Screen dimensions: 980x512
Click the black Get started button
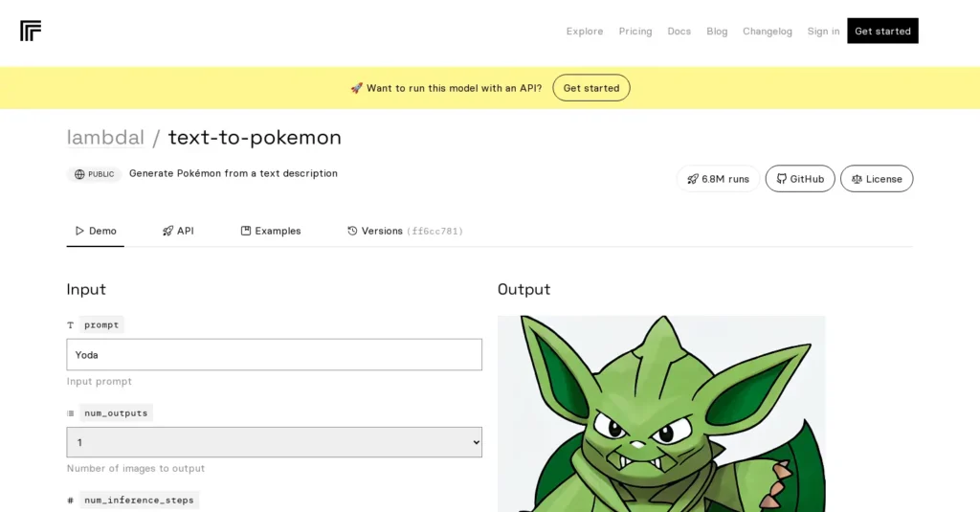882,31
